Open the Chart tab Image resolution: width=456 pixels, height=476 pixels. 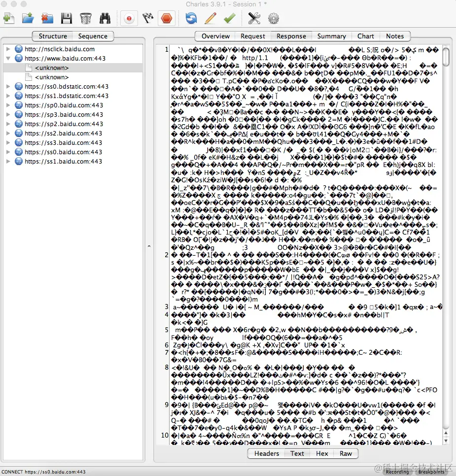pos(365,36)
